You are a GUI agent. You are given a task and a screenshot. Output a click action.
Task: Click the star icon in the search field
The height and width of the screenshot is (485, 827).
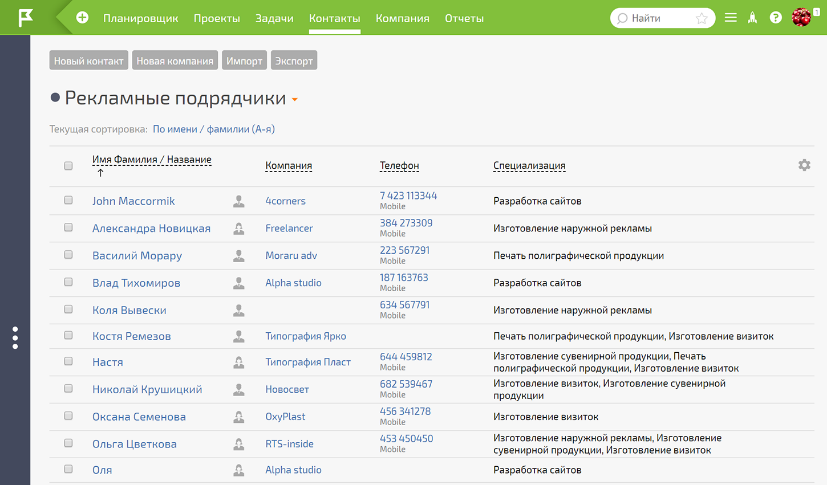point(702,18)
